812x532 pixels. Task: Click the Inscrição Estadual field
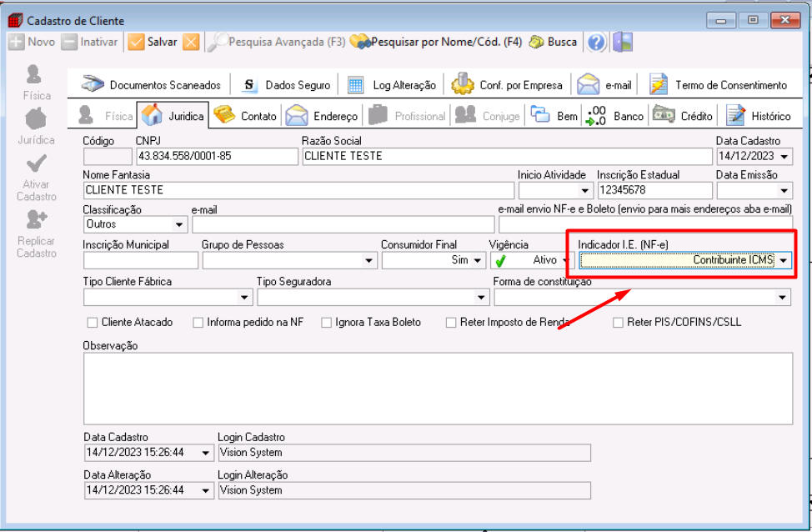[654, 191]
